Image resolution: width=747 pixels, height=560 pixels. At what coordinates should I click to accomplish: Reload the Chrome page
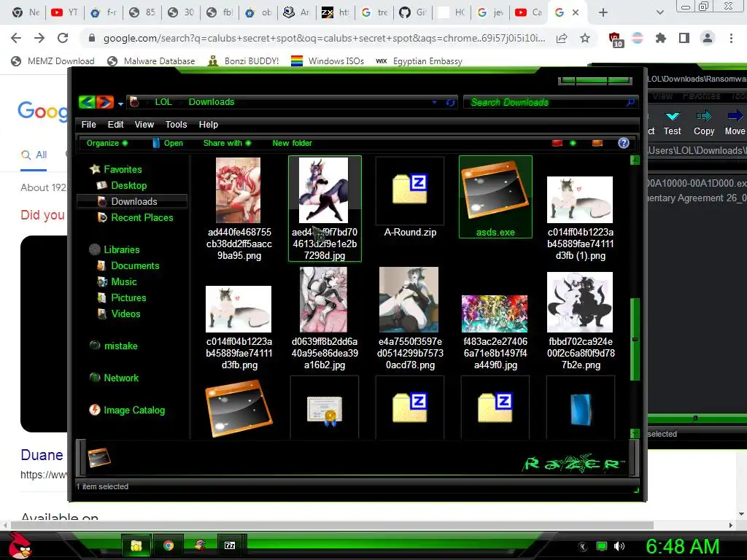point(63,38)
